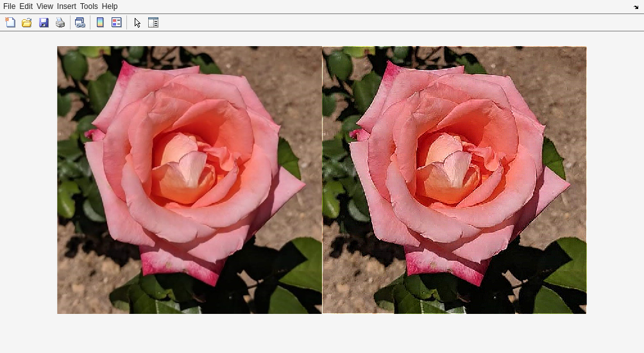Open the File menu
The width and height of the screenshot is (644, 353).
(9, 6)
